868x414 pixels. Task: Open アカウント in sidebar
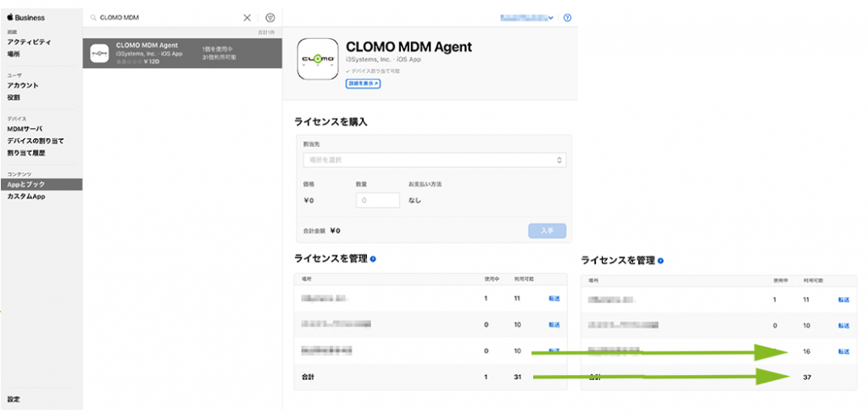click(x=23, y=86)
